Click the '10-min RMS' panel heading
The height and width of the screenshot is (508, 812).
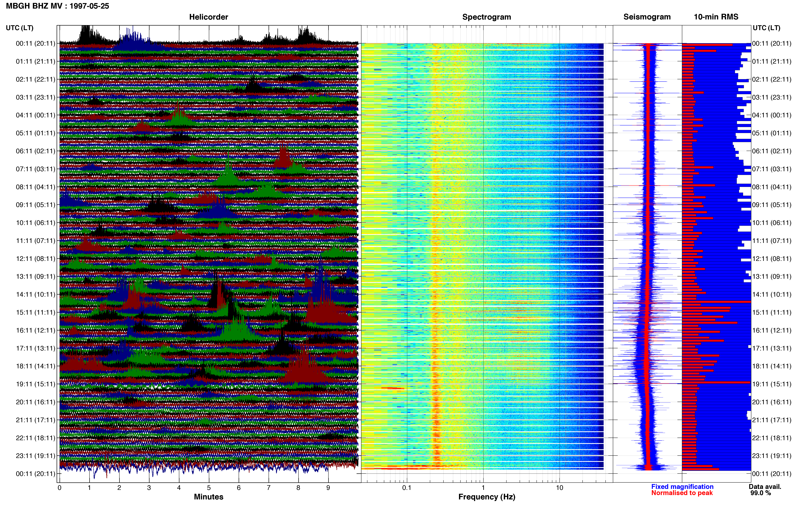point(716,17)
